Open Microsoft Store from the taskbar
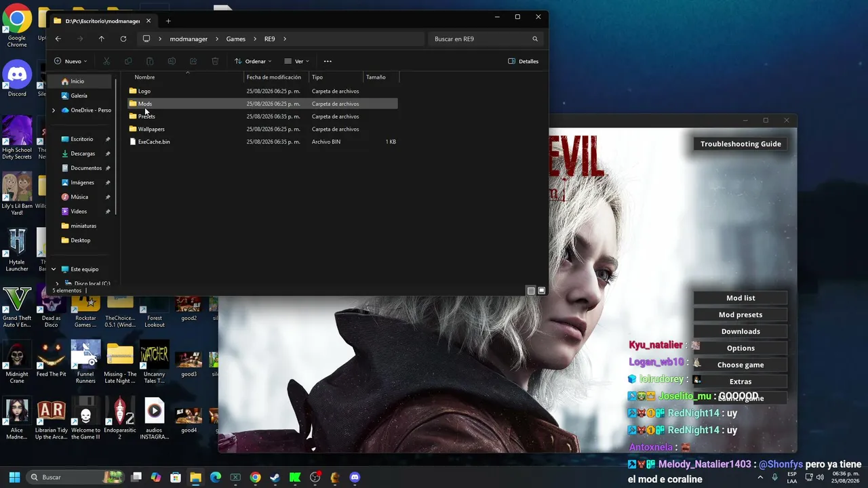Screen dimensions: 868x488 click(176, 477)
